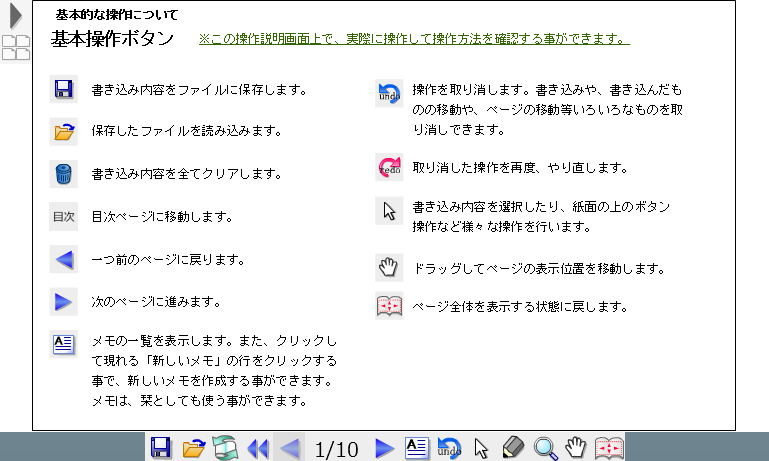Click the faded previous page arrow in toolbar
This screenshot has height=461, width=769.
click(x=289, y=448)
